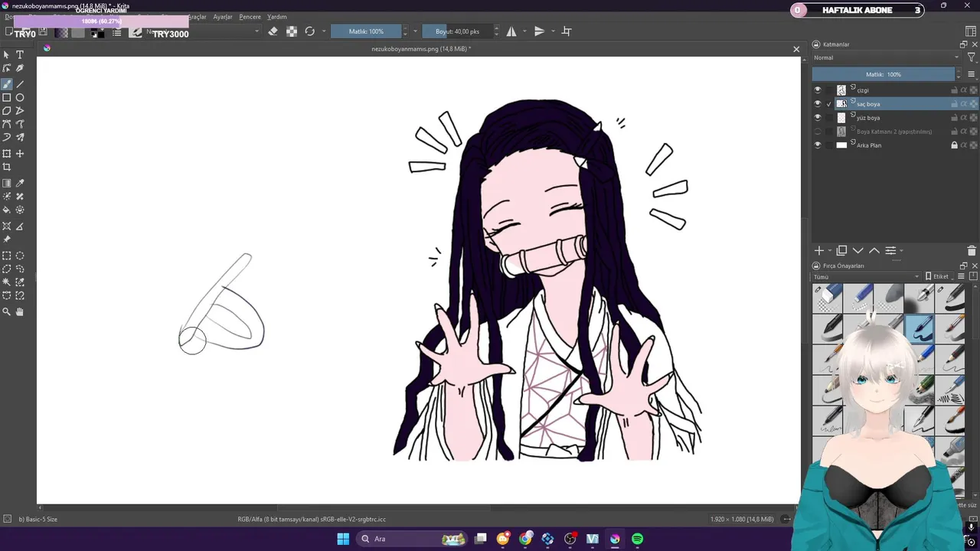Expand the add layer options arrow

tap(830, 251)
